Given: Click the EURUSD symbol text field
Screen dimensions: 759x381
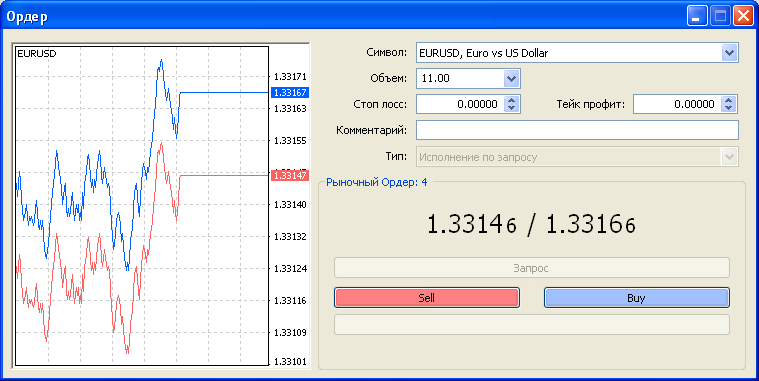Looking at the screenshot, I should [x=569, y=53].
